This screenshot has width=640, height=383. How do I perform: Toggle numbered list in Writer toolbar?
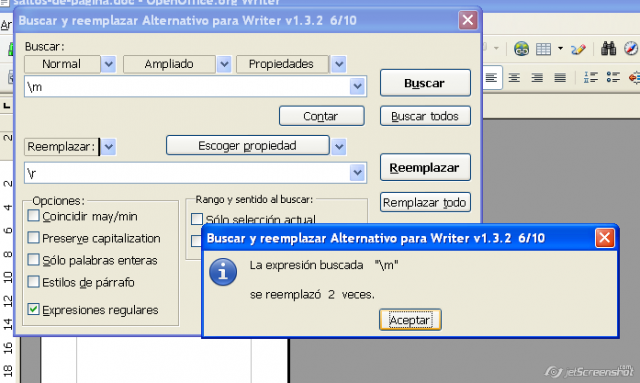pos(591,77)
